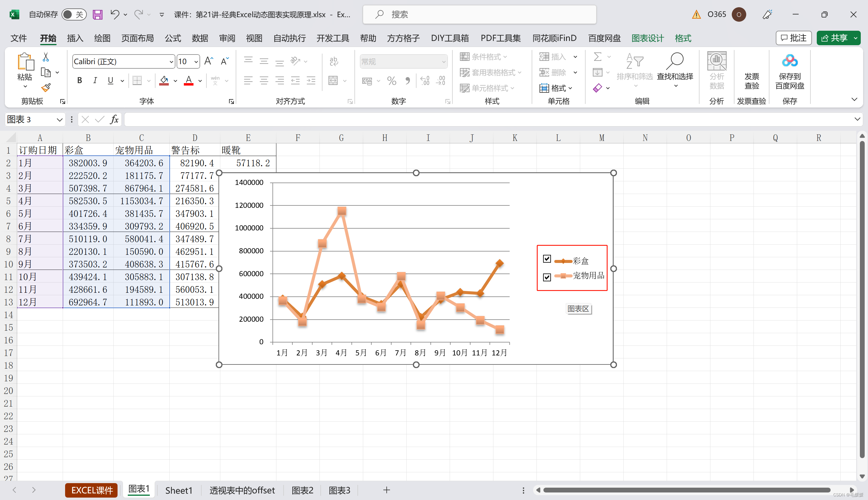
Task: Click 发票查验 invoice check button
Action: tap(751, 81)
